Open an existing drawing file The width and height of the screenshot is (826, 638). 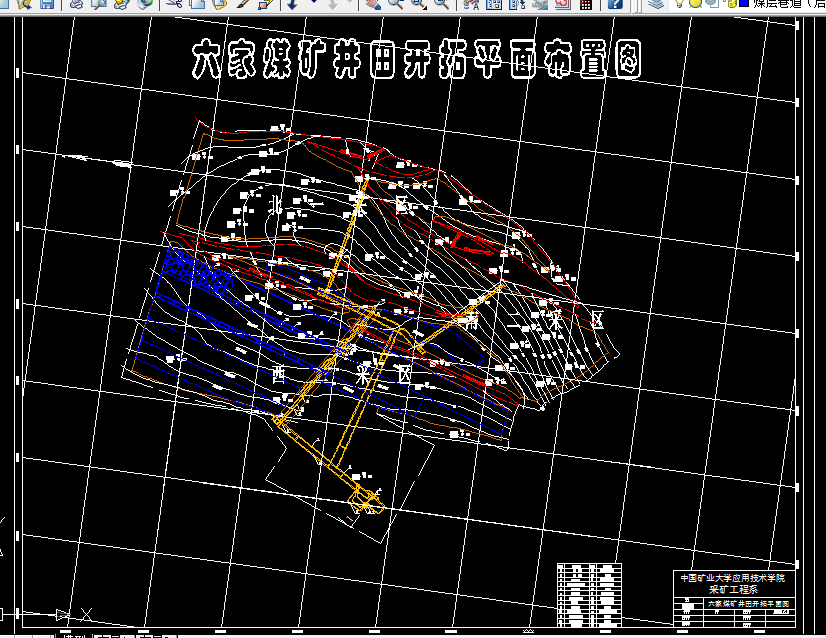pos(22,6)
